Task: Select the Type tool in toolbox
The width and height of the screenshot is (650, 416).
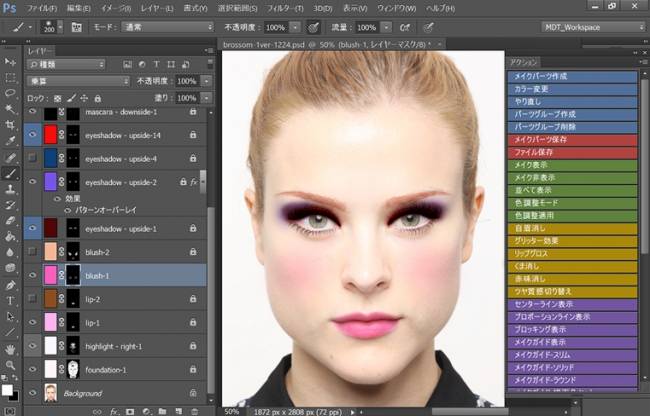Action: click(10, 301)
